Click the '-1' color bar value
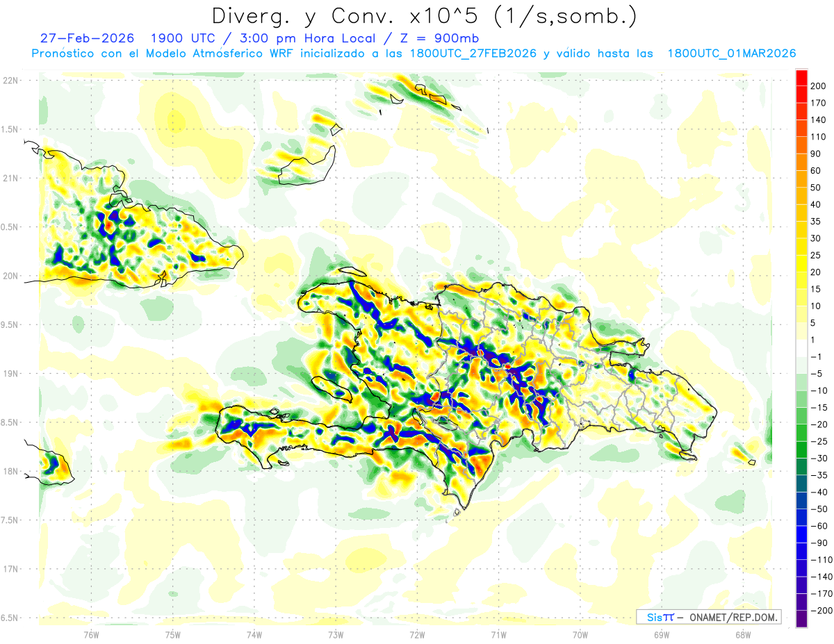Screen dimensions: 834x644 coord(816,357)
